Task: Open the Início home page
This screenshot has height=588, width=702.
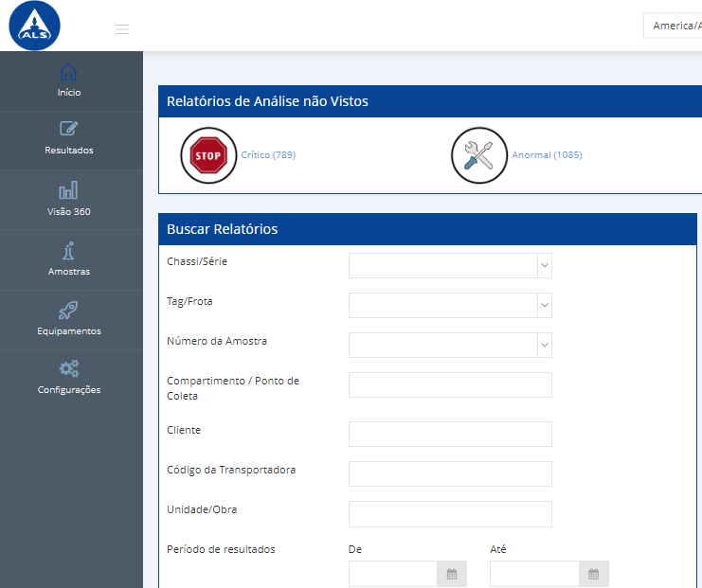Action: pos(68,81)
